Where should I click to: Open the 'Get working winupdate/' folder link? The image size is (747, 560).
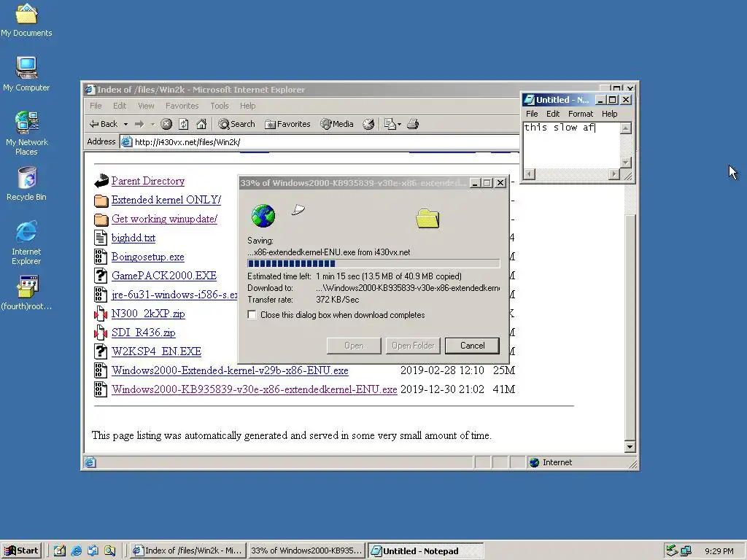pyautogui.click(x=164, y=219)
